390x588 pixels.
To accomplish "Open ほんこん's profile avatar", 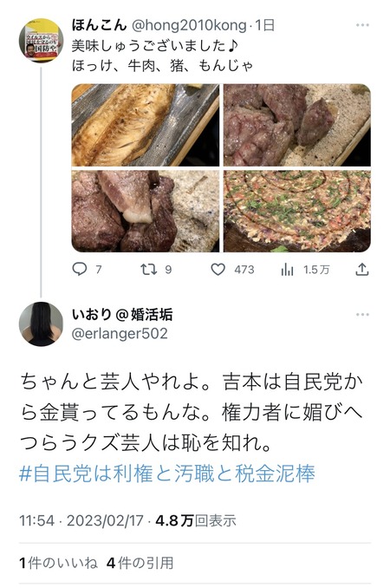I will [x=42, y=41].
